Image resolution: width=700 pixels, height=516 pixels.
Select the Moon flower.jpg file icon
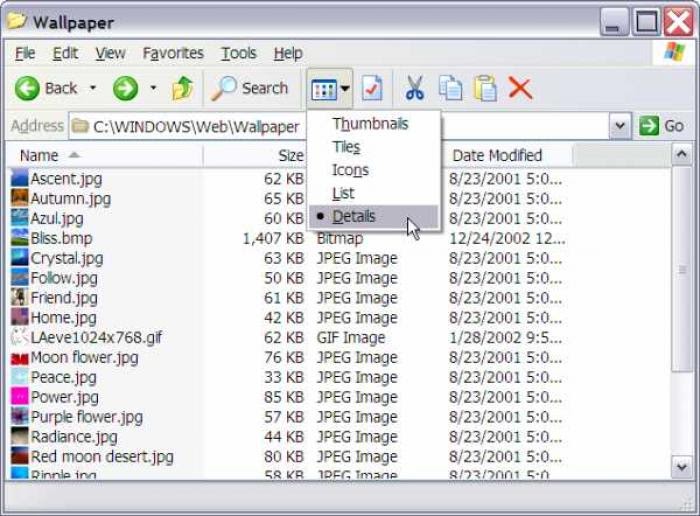point(19,357)
